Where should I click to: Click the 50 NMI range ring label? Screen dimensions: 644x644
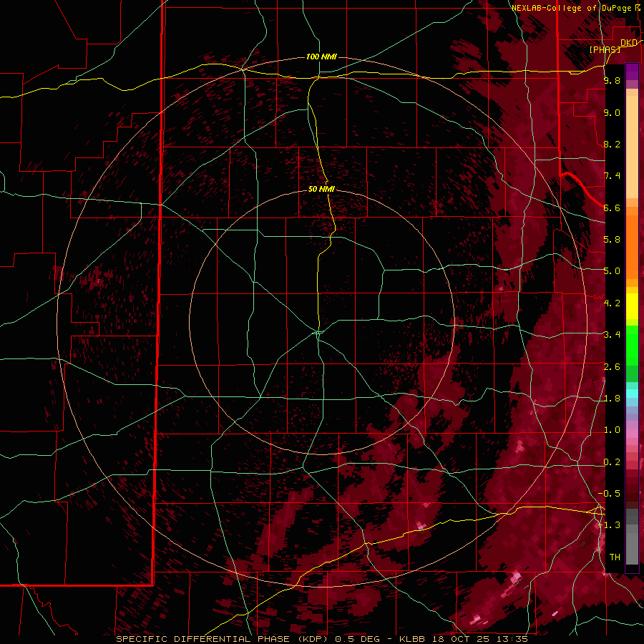point(321,189)
